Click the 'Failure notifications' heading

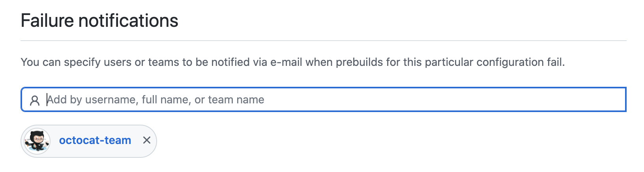pyautogui.click(x=99, y=21)
